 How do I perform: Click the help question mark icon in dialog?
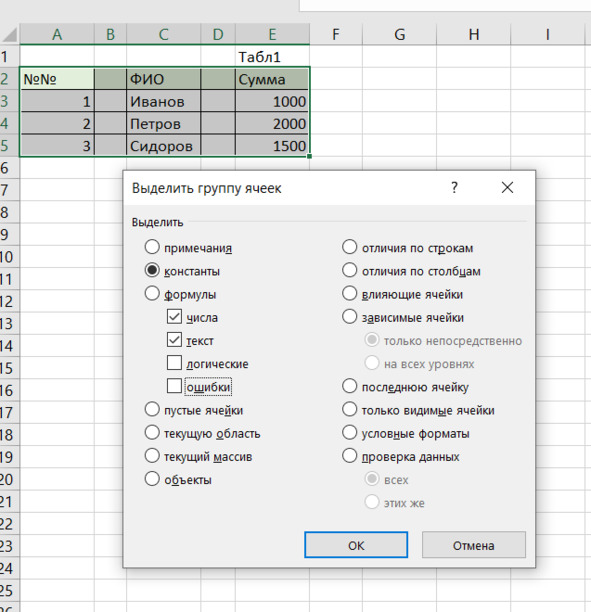(454, 188)
